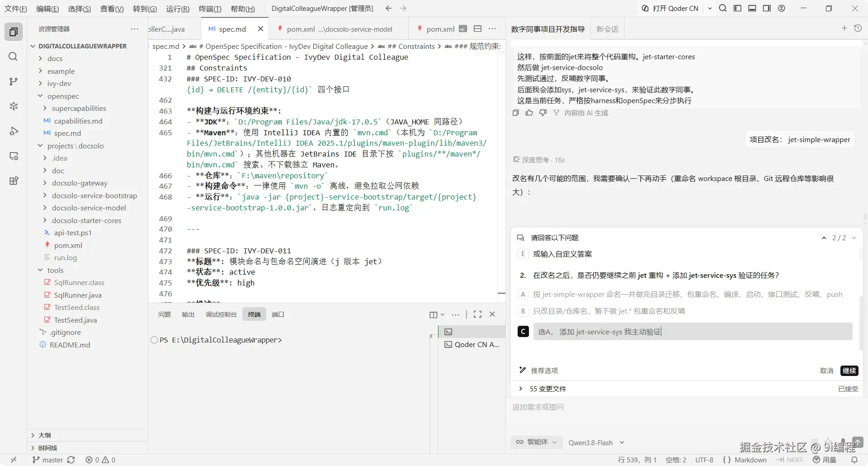Screen dimensions: 868x466
Task: Open chat history clock icon
Action: coord(858,29)
